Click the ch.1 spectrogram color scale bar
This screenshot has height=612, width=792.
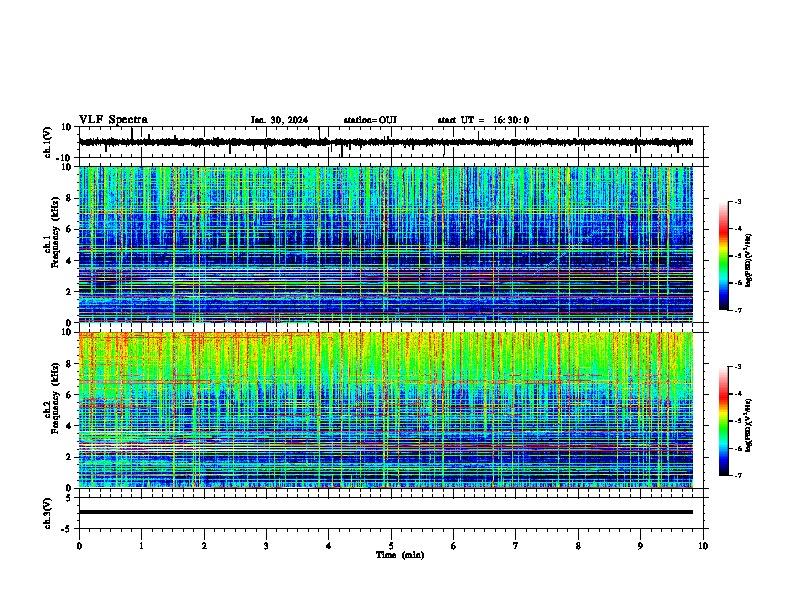(724, 256)
